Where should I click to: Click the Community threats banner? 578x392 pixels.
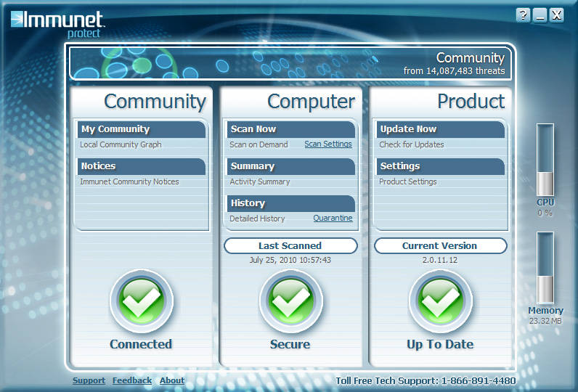pos(290,63)
